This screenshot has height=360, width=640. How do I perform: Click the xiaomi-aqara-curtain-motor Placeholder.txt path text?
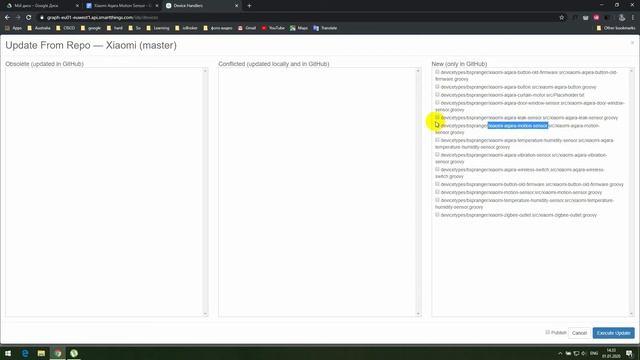[x=512, y=95]
